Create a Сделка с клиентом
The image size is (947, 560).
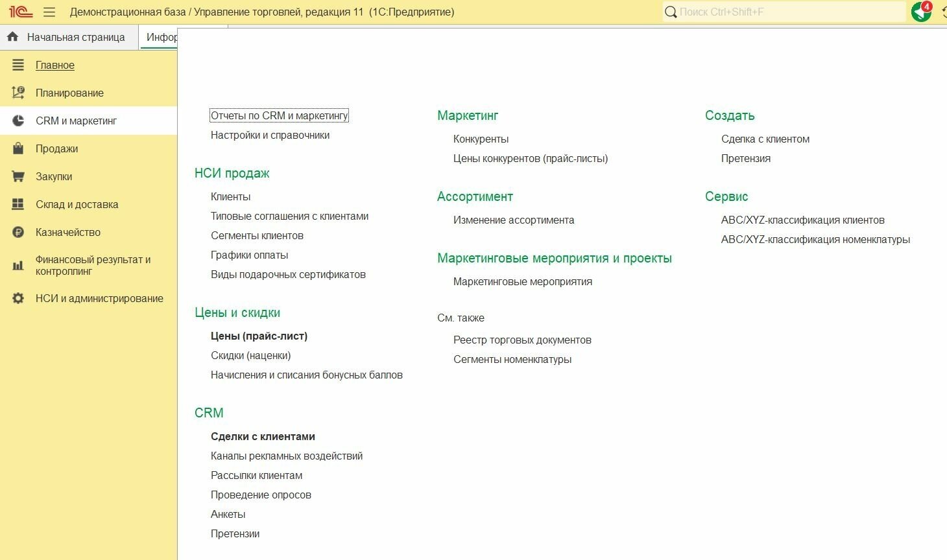(765, 139)
